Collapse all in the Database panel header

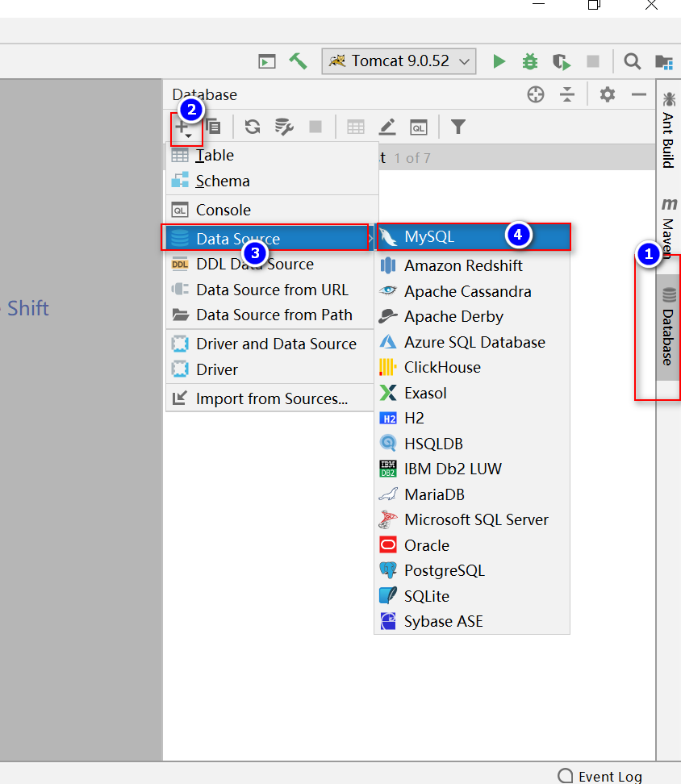(x=567, y=94)
